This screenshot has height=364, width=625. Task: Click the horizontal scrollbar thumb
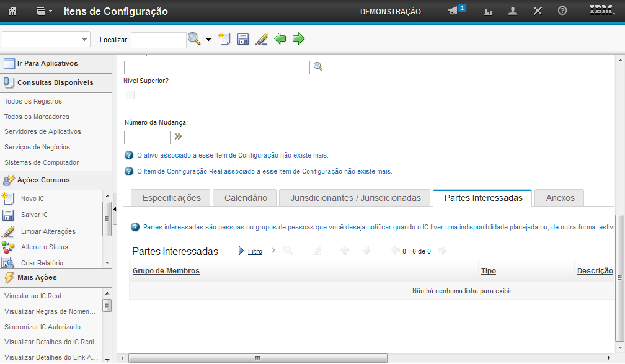tap(257, 358)
